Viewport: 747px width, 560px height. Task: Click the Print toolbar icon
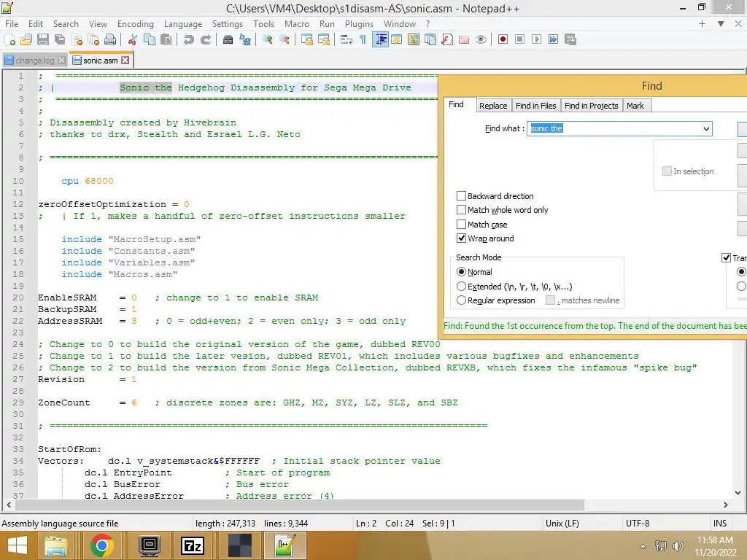pos(110,39)
